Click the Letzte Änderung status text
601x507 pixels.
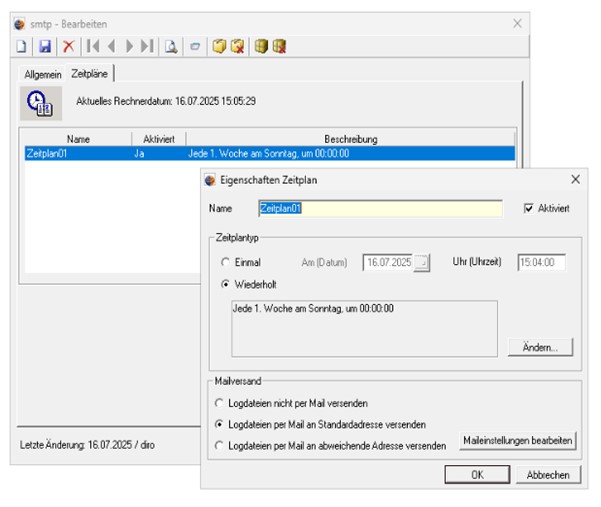[87, 445]
